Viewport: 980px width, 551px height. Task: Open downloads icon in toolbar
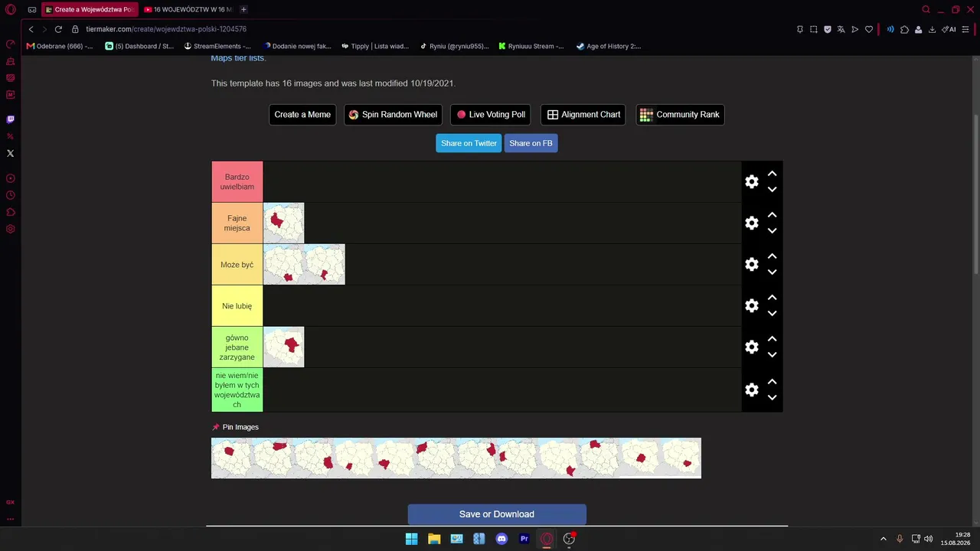pos(932,29)
